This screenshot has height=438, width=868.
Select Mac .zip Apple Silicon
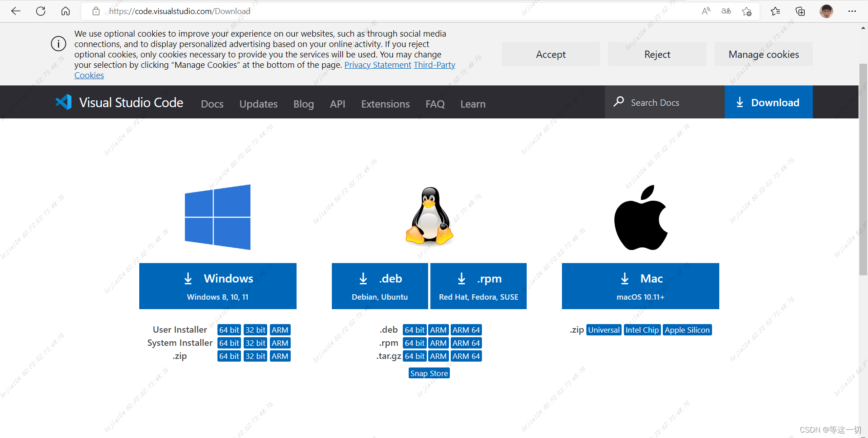tap(687, 330)
